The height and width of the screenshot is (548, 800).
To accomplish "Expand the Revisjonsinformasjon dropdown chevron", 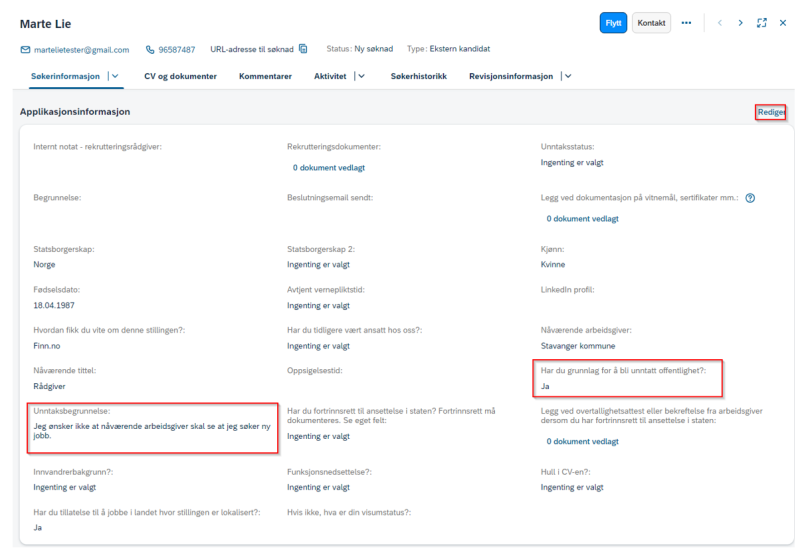I will pos(568,76).
